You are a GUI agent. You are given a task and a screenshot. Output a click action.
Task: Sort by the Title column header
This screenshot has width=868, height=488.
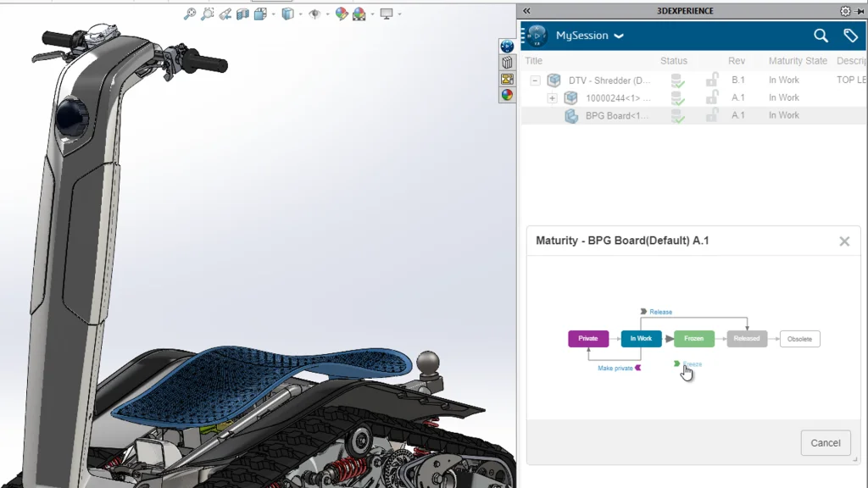534,61
